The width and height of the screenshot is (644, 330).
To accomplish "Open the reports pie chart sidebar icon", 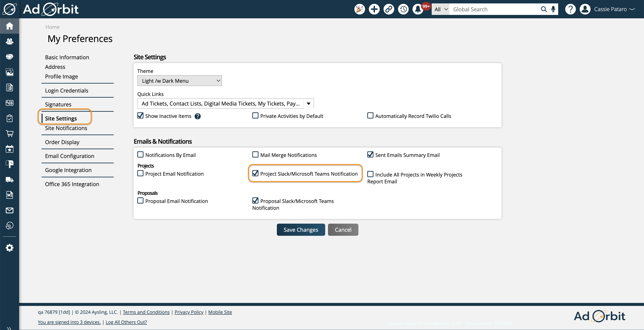I will point(10,225).
